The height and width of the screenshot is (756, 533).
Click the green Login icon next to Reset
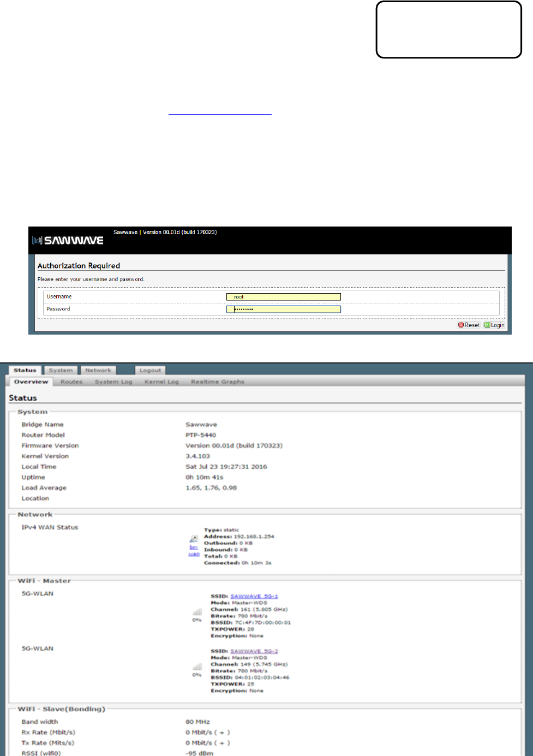click(487, 325)
